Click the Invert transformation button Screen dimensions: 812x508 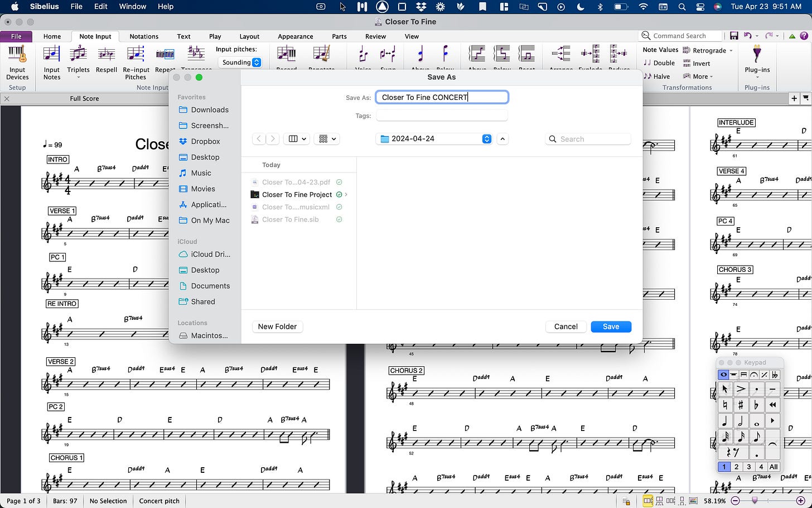697,64
